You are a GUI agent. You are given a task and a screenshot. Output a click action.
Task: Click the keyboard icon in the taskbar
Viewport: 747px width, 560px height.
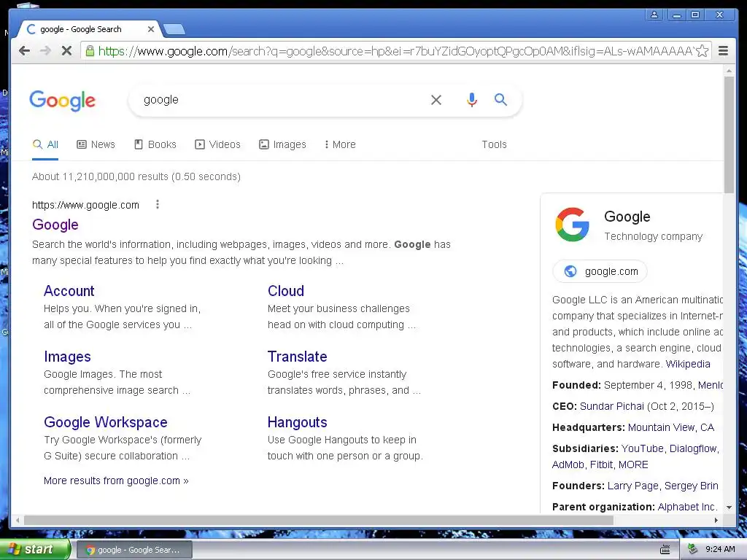[665, 550]
